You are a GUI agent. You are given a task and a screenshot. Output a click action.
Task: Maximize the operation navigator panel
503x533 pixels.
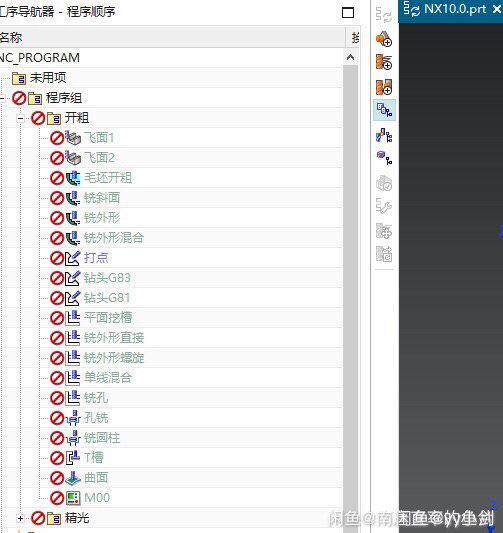click(x=348, y=13)
